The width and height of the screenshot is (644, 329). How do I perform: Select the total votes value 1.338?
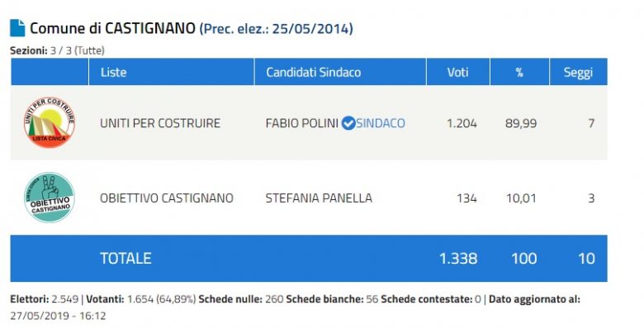458,258
